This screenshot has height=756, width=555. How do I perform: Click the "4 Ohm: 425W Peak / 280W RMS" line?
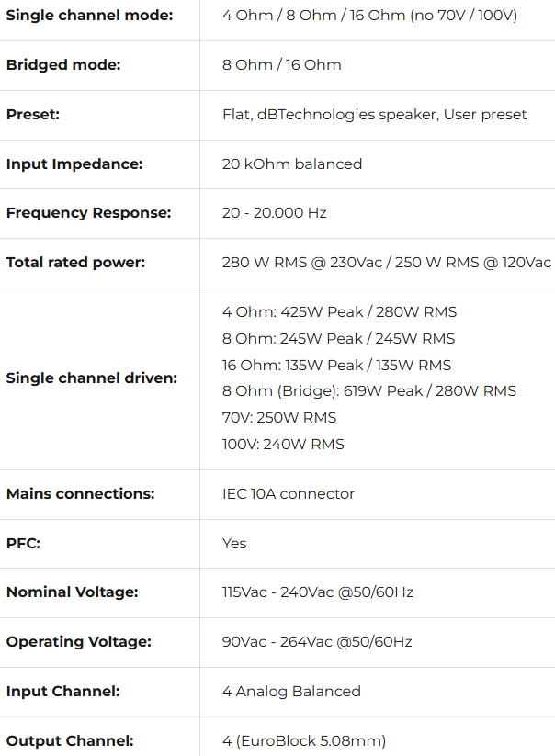pos(339,312)
